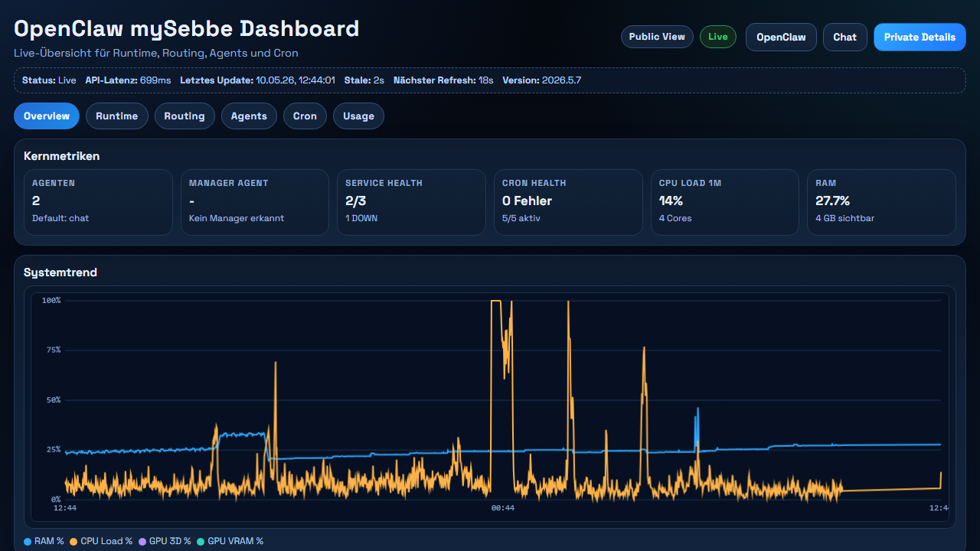980x551 pixels.
Task: Click the '1 DOWN' service text
Action: [361, 218]
